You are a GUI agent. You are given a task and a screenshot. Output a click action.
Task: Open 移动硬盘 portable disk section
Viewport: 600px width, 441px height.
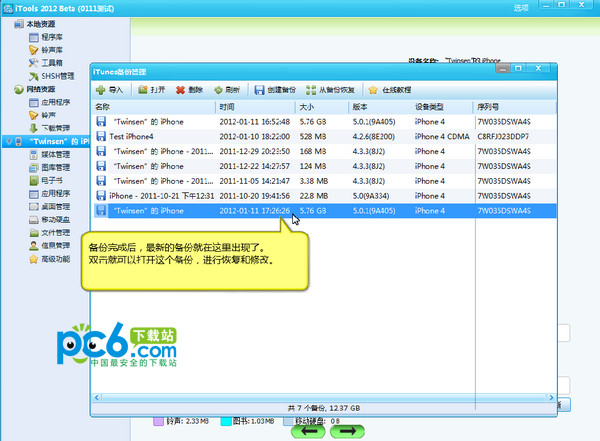click(x=50, y=219)
